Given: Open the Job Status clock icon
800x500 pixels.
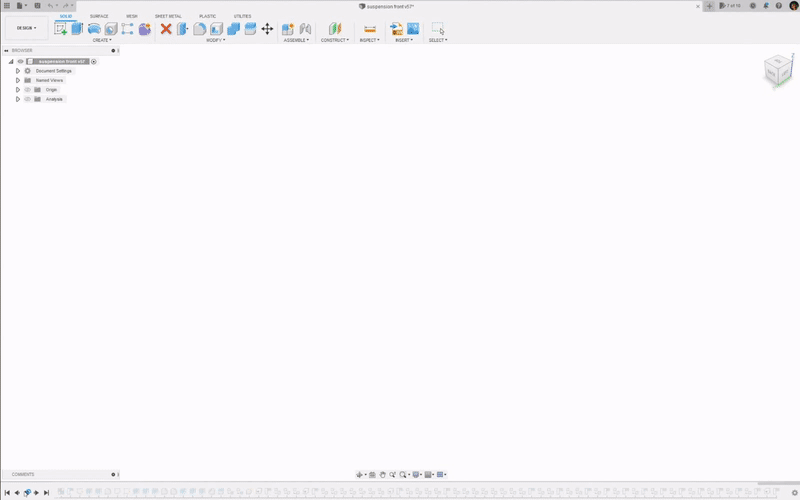Looking at the screenshot, I should (753, 6).
